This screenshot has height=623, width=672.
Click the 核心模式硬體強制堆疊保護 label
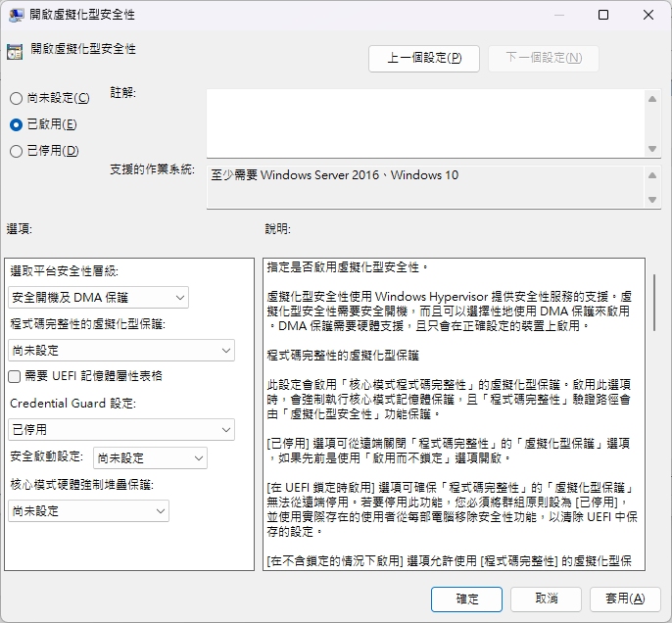tap(82, 485)
